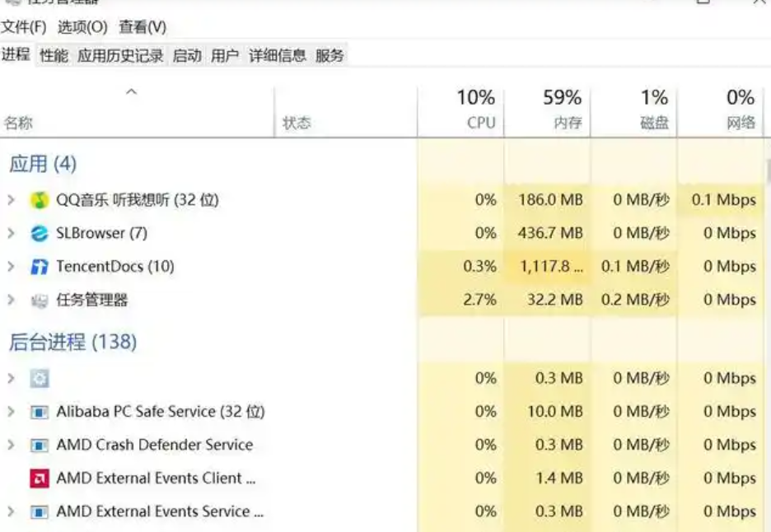Screen dimensions: 771x532
Task: Switch to the 性能 tab
Action: pos(54,55)
